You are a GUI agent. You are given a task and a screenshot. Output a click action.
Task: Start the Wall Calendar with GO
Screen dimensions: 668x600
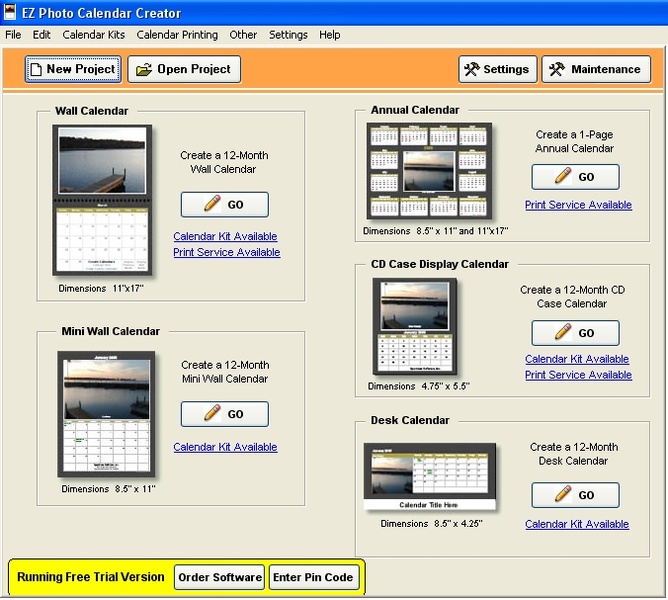click(x=225, y=205)
